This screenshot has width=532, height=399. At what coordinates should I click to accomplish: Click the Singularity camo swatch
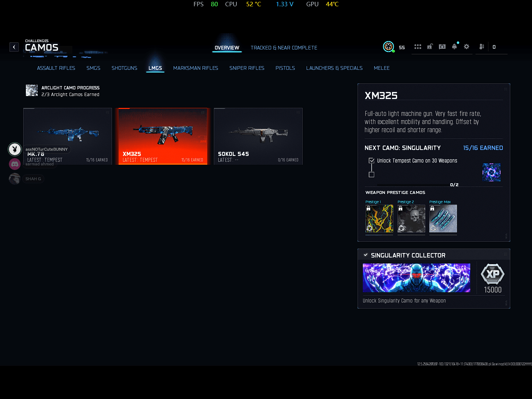491,172
